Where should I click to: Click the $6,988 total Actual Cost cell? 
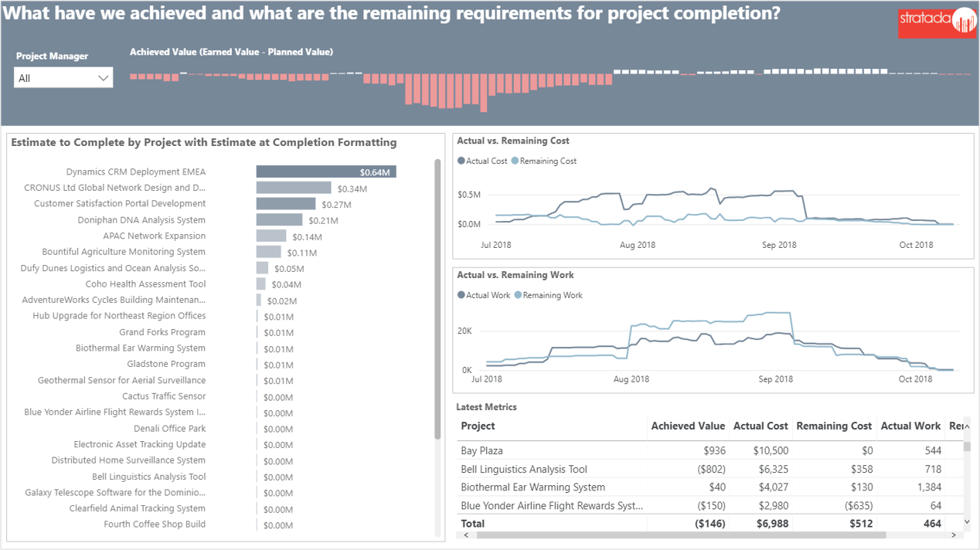point(772,524)
